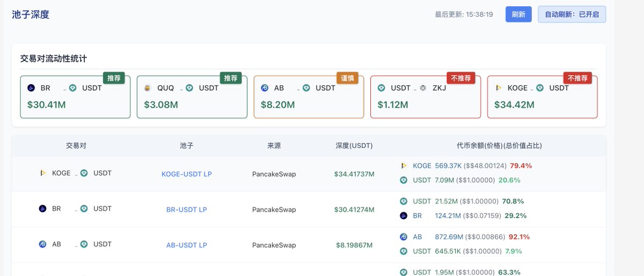Click USDT icon beside 21.52M balance
The width and height of the screenshot is (644, 276).
(x=404, y=201)
